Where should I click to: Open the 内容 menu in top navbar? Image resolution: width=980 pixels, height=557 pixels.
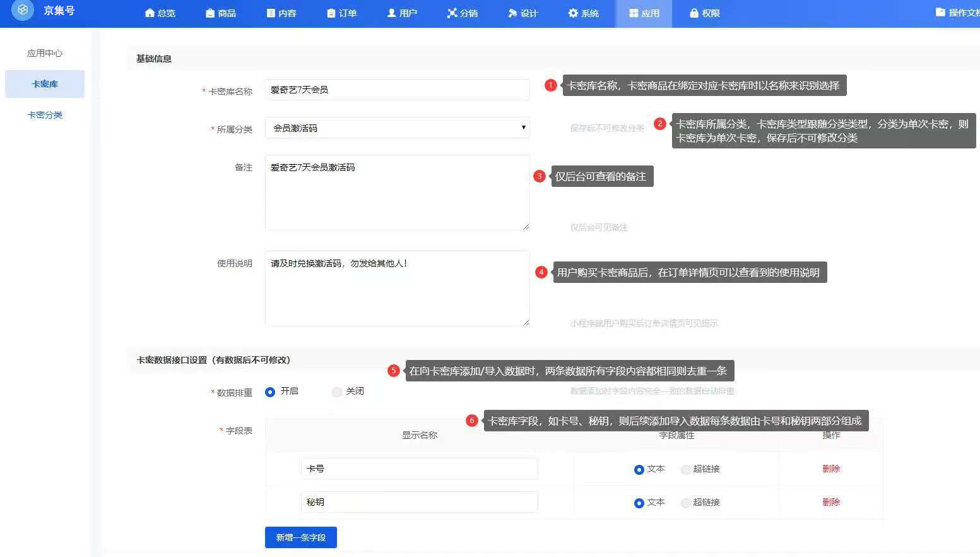(x=281, y=13)
